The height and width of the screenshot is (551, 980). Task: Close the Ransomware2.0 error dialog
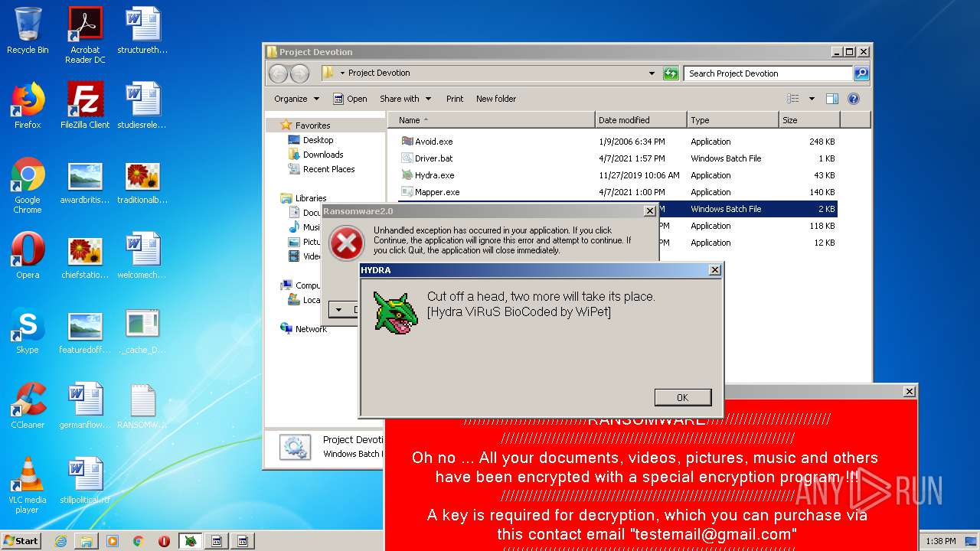pyautogui.click(x=650, y=211)
